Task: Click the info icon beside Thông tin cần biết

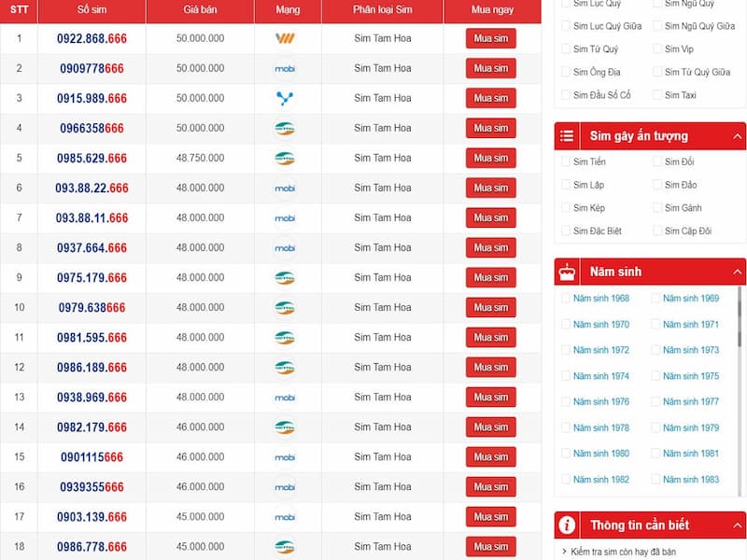Action: point(567,525)
